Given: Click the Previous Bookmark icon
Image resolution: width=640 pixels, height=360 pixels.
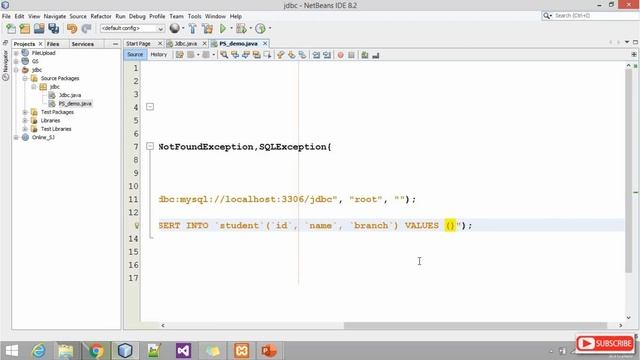Looking at the screenshot, I should [280, 55].
